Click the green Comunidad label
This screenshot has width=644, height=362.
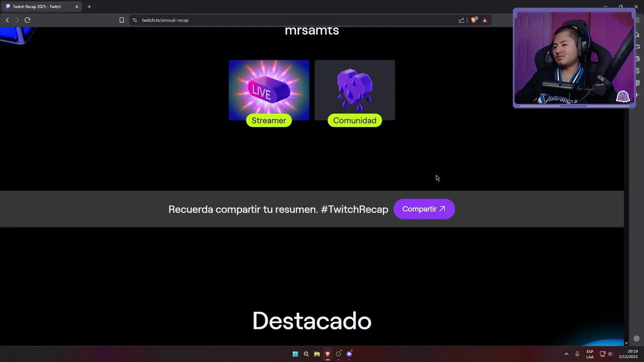tap(355, 121)
